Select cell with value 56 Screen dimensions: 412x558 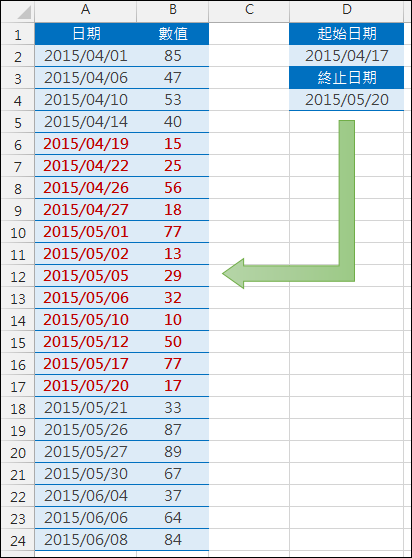pos(173,188)
